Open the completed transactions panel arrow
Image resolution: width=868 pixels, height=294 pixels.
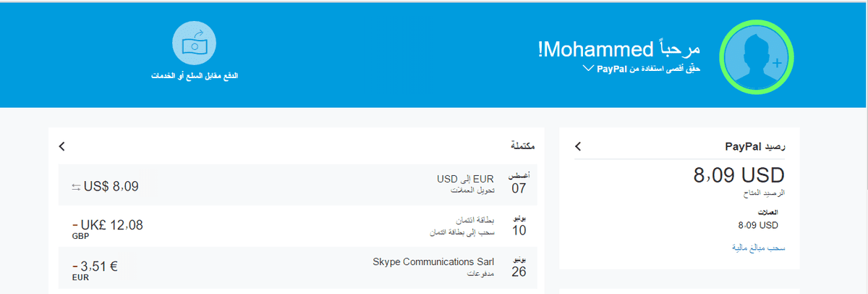(x=62, y=147)
